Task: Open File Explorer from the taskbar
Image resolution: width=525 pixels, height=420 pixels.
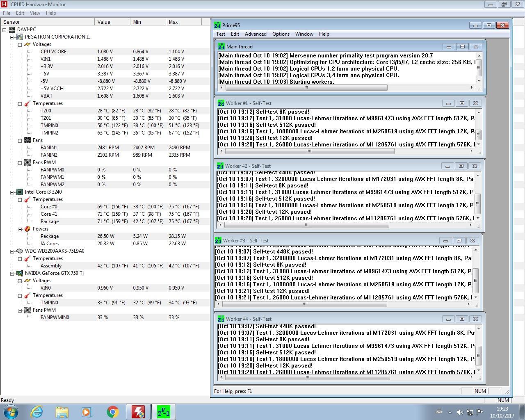Action: [62, 412]
